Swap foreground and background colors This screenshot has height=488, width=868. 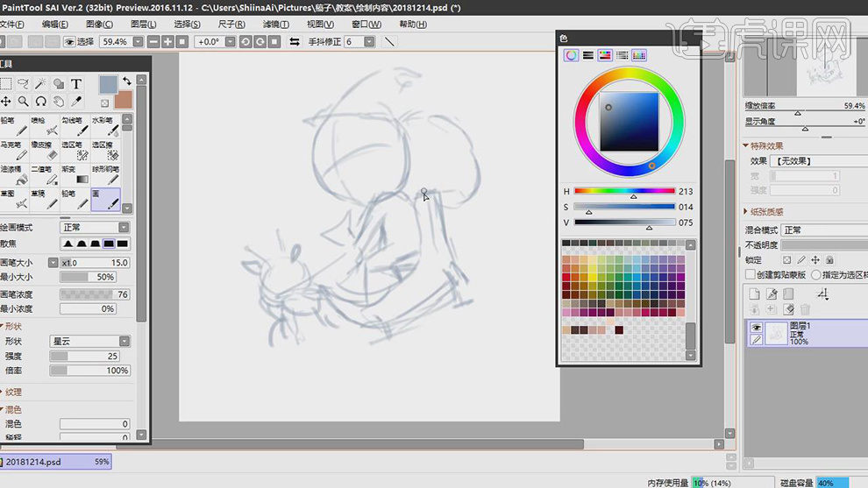tap(127, 81)
